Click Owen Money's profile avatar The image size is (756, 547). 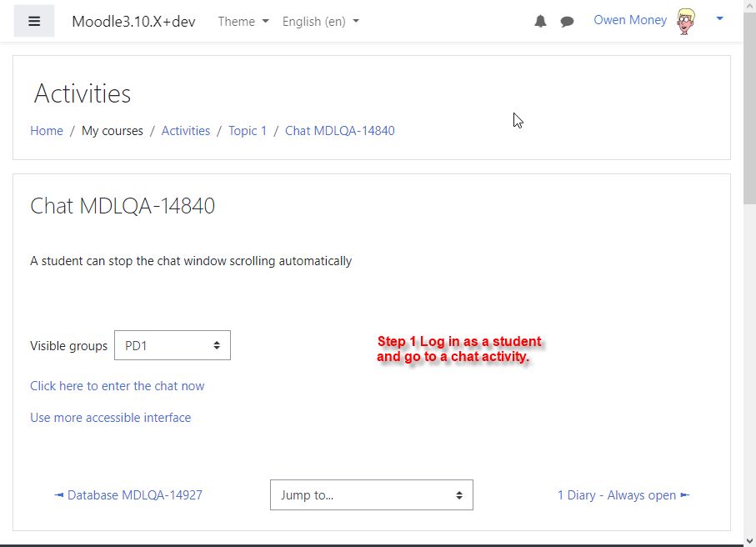686,21
